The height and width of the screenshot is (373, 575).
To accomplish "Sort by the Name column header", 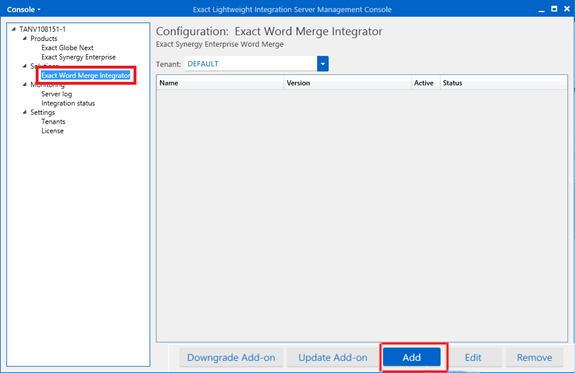I will coord(220,83).
